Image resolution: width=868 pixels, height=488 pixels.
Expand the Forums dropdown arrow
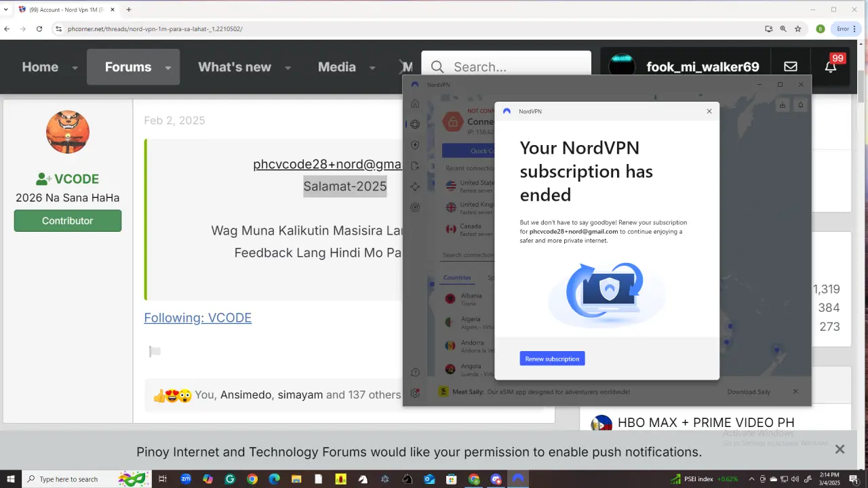click(167, 68)
